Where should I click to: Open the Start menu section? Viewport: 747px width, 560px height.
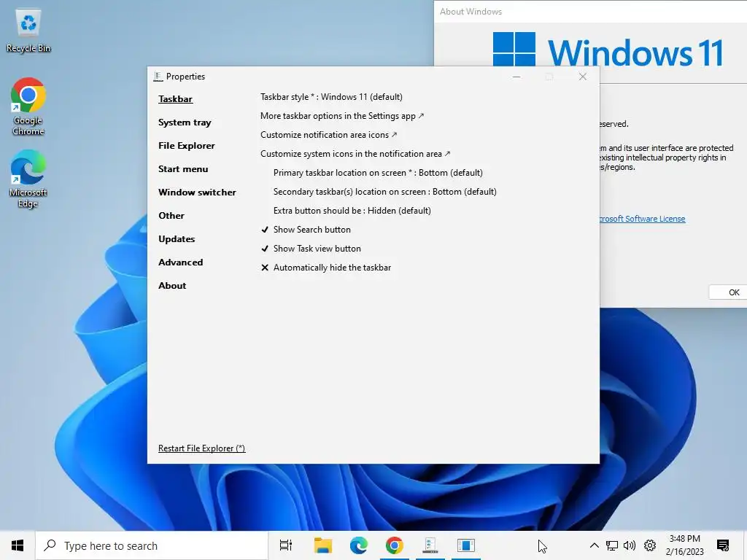click(x=183, y=169)
